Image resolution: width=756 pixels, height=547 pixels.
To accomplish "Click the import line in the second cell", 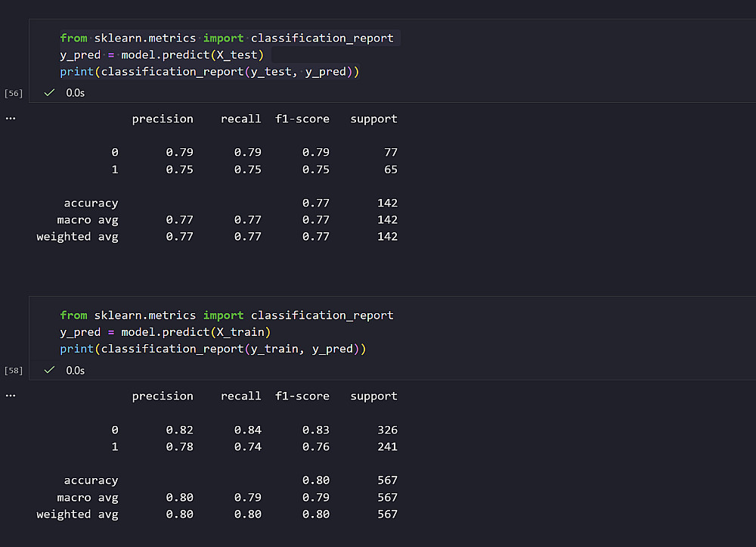I will point(227,315).
